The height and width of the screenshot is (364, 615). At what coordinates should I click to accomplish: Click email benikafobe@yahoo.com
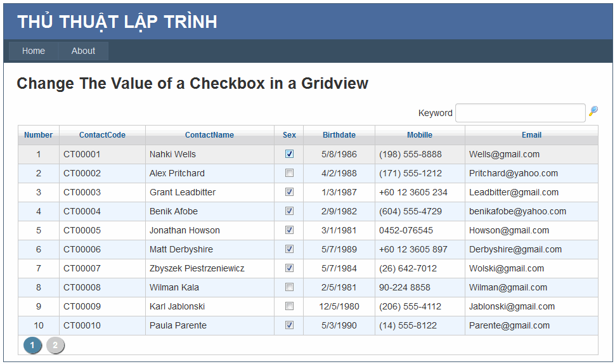[x=518, y=211]
